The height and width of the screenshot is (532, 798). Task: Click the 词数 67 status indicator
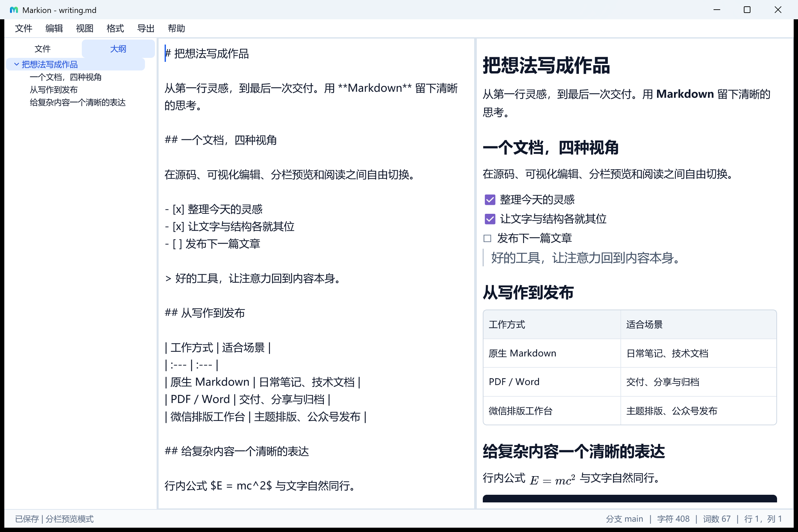point(717,519)
